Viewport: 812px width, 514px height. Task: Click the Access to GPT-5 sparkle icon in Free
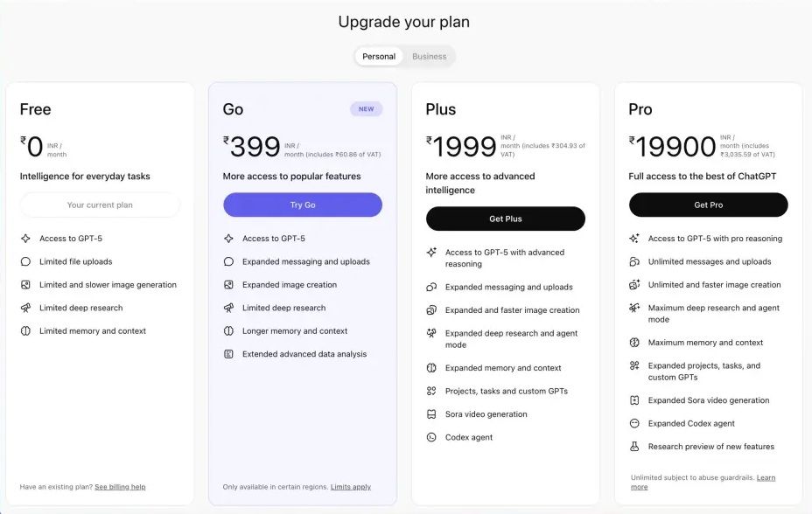click(25, 239)
